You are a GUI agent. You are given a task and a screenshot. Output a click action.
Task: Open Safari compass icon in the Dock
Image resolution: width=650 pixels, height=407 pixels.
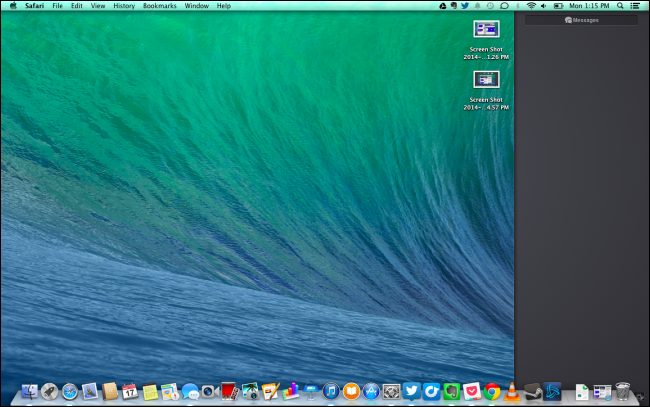click(x=70, y=392)
